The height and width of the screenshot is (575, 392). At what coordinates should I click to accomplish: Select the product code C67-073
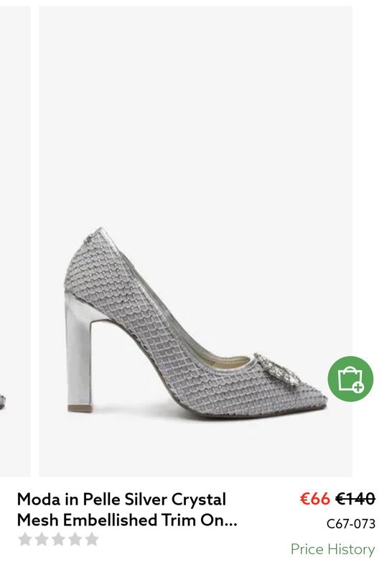point(351,524)
